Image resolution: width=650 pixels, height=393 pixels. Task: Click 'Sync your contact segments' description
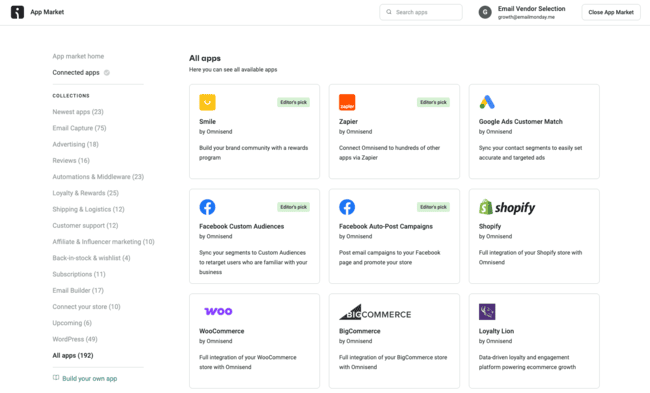click(531, 153)
